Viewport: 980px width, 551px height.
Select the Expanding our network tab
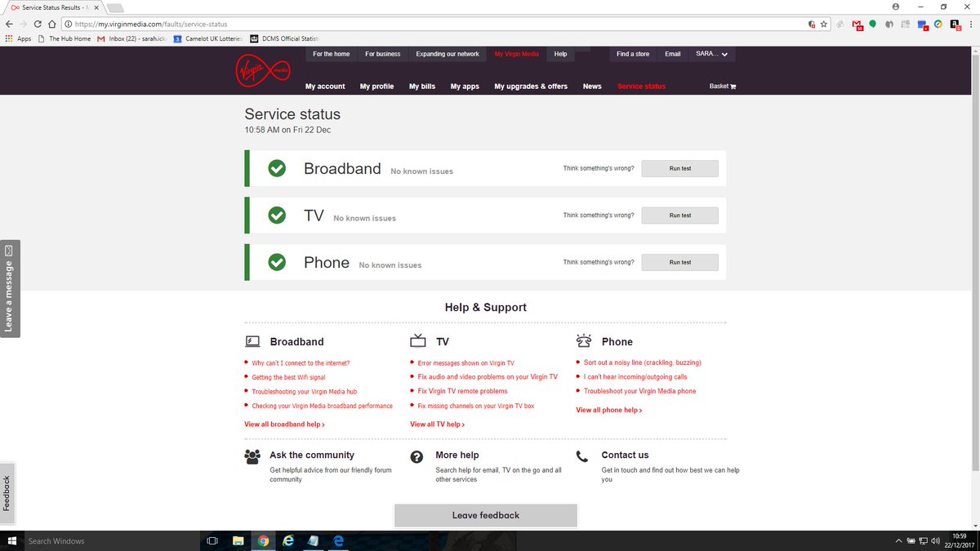[x=448, y=54]
